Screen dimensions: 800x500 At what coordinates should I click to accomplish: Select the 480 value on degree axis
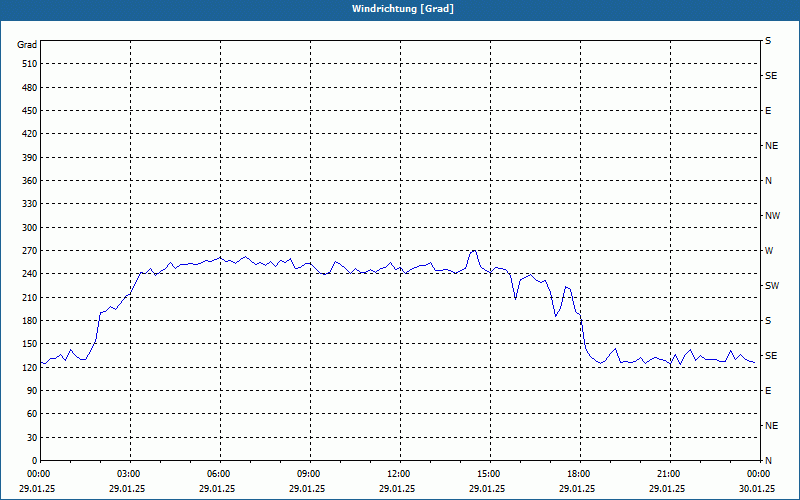tap(30, 88)
